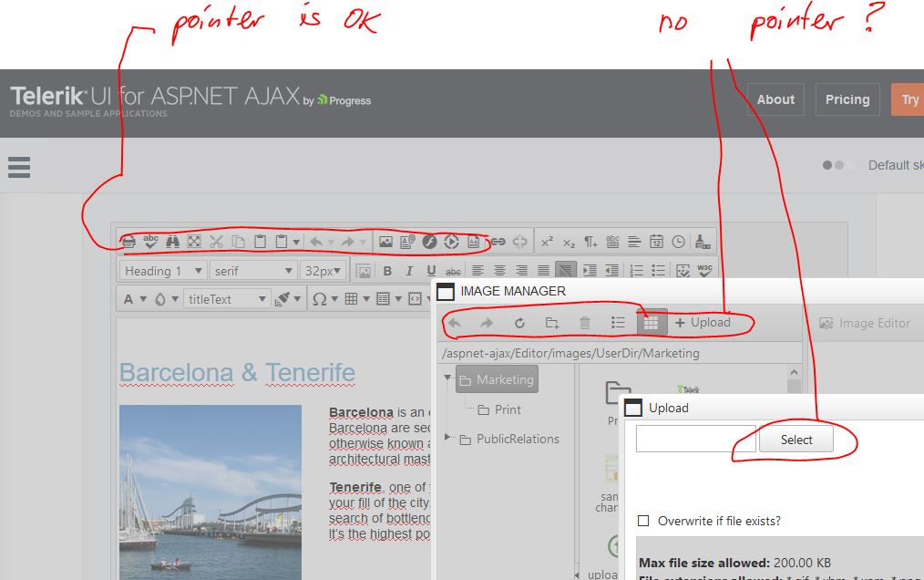924x580 pixels.
Task: Open the Pricing page link
Action: [847, 99]
